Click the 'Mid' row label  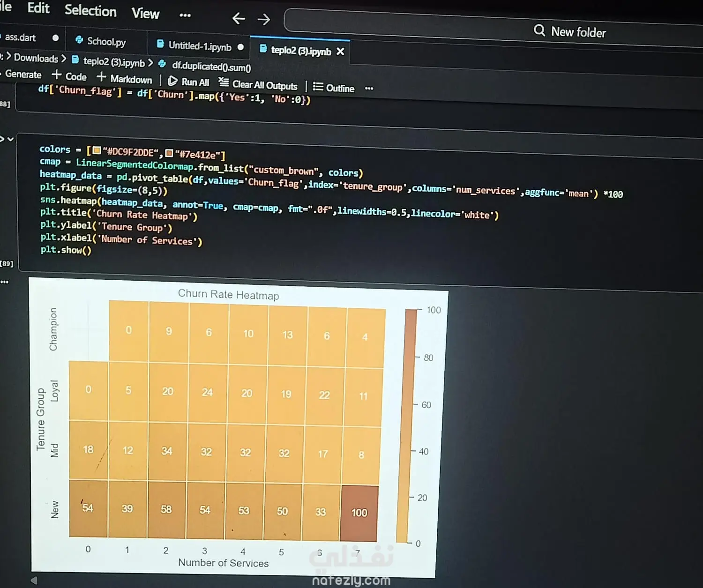pos(55,450)
